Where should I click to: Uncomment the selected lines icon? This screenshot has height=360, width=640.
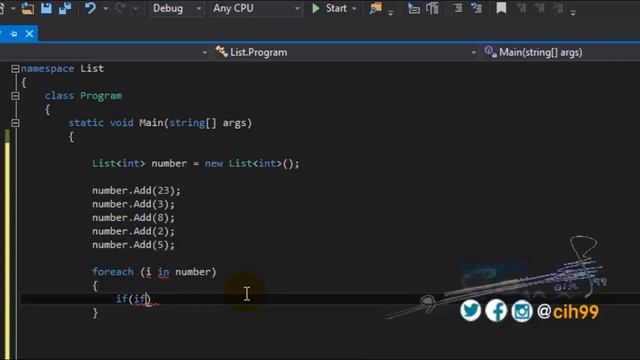click(x=476, y=8)
